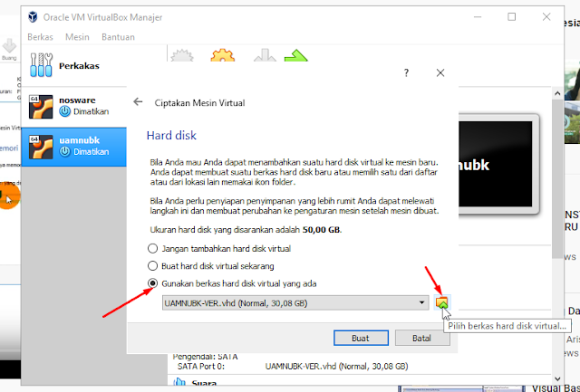The image size is (580, 392).
Task: Click the Buat button
Action: coord(361,338)
